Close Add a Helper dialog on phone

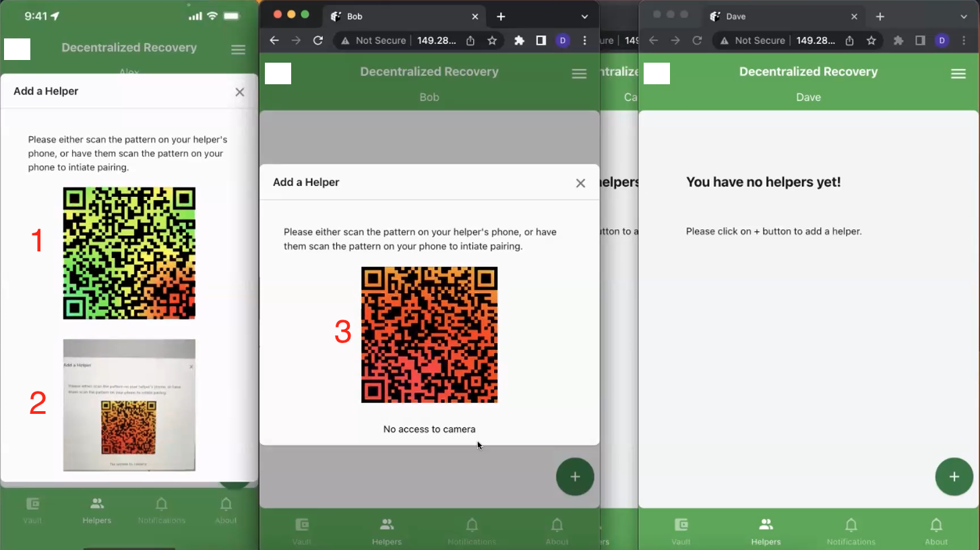pyautogui.click(x=239, y=92)
